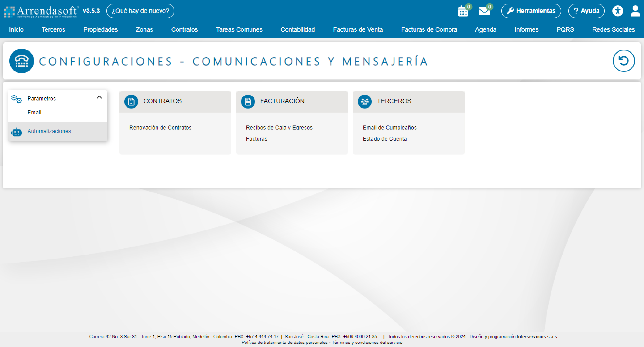
Task: Open the Propiedades menu
Action: 101,29
